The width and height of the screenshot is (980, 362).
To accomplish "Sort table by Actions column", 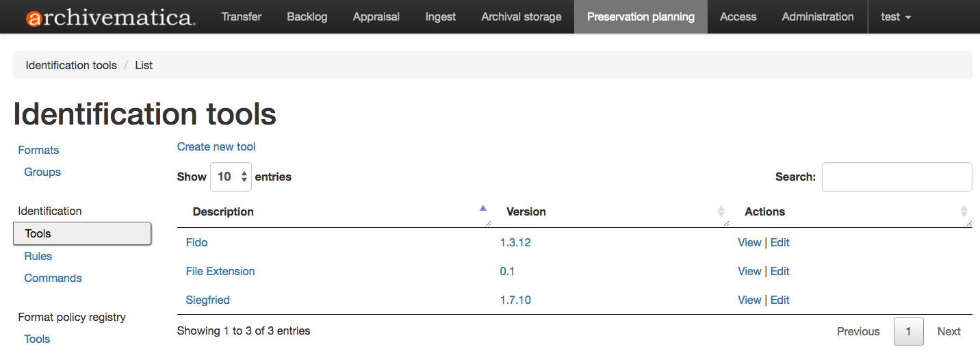I will pos(764,212).
